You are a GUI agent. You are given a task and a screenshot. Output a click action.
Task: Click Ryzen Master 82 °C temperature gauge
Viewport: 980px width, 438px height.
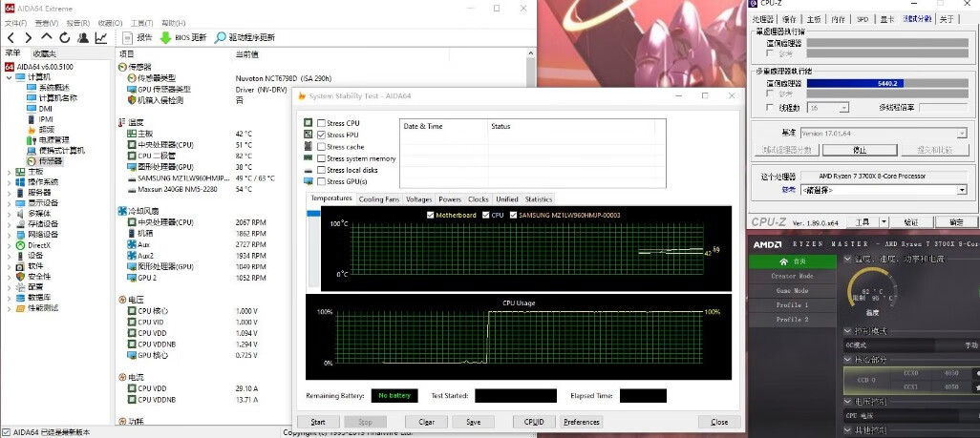[x=872, y=291]
